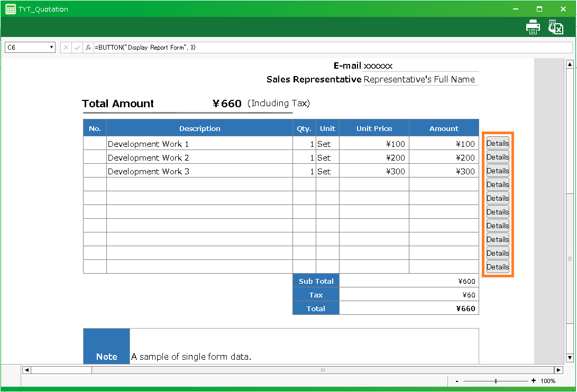577x392 pixels.
Task: Click the Qty. column header
Action: click(x=304, y=128)
